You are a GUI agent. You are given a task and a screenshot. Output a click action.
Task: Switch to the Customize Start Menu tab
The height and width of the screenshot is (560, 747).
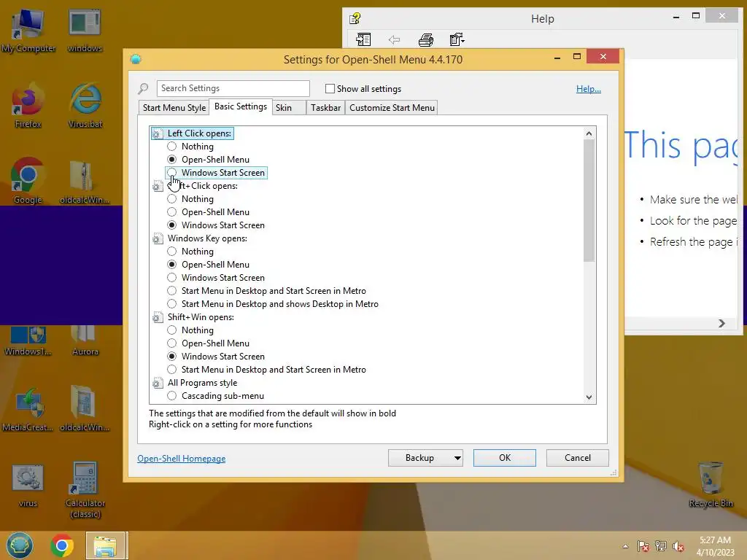392,108
